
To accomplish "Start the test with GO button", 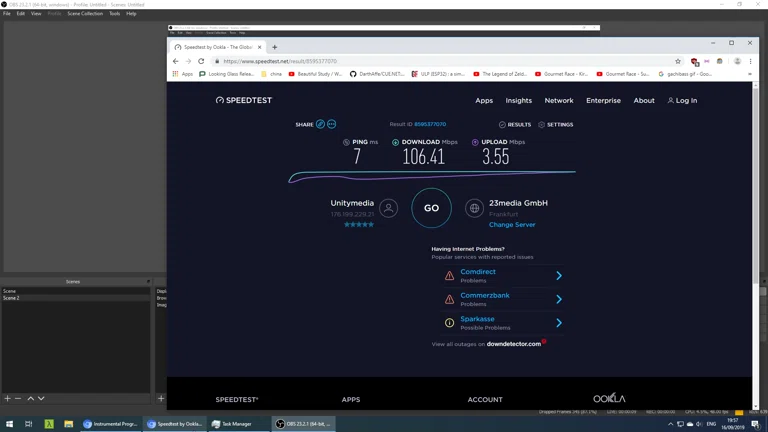I will [432, 208].
